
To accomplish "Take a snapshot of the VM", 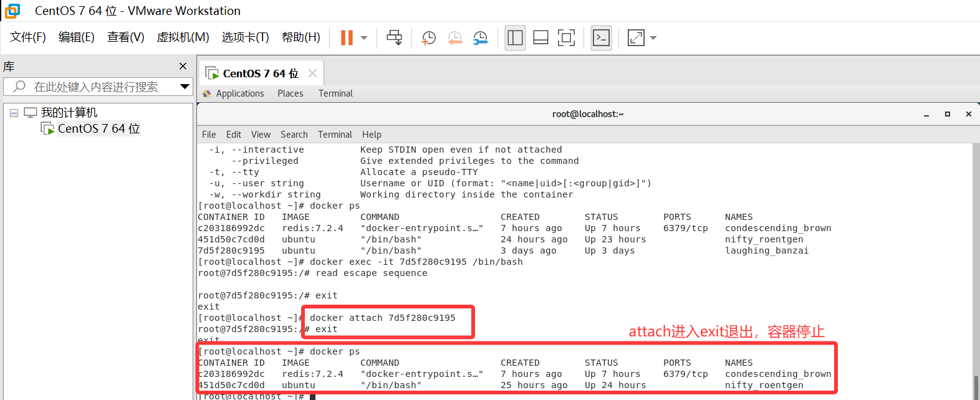I will click(429, 38).
